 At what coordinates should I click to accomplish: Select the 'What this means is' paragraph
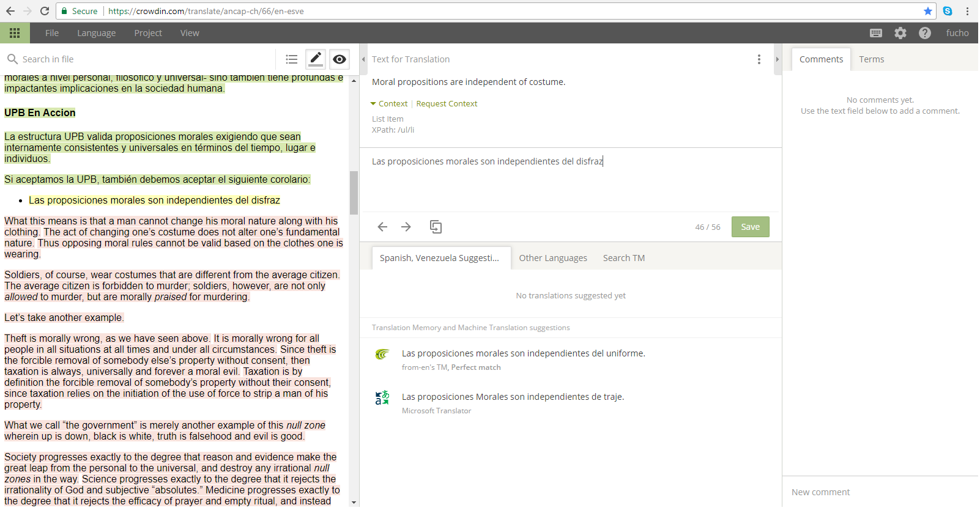(x=174, y=238)
